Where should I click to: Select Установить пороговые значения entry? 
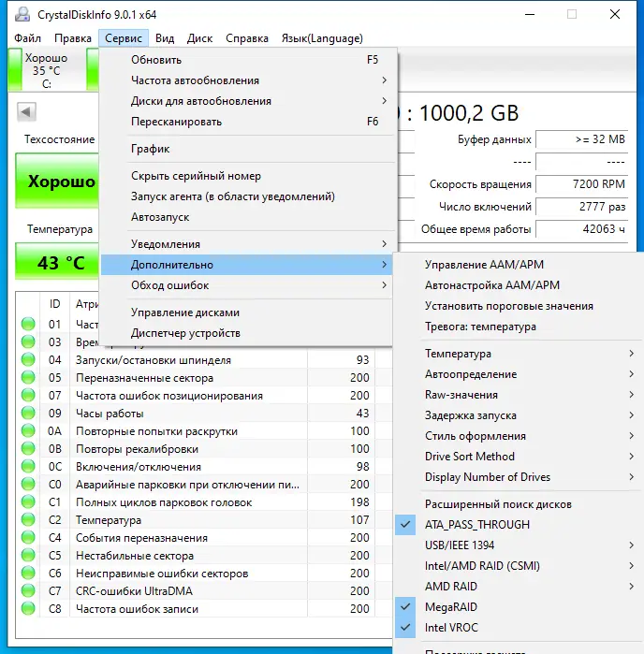coord(518,306)
